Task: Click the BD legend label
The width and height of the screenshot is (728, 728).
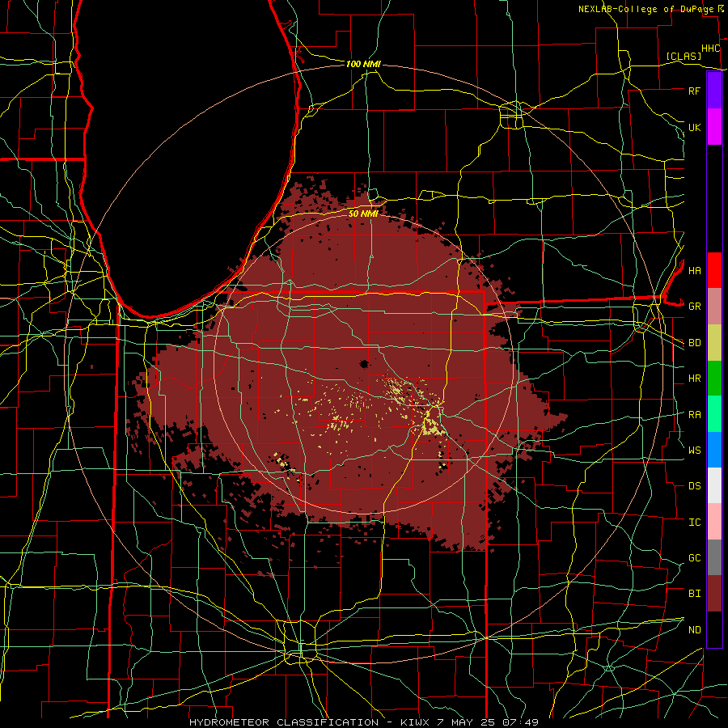Action: (694, 343)
